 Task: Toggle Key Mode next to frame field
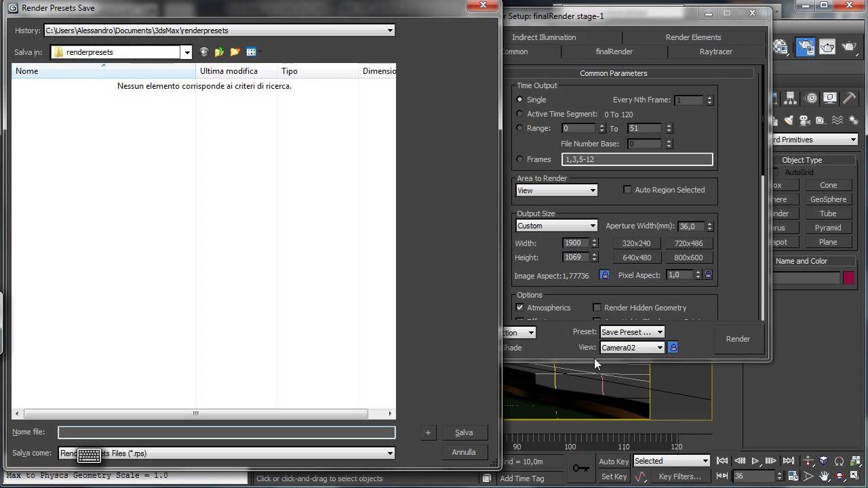coord(723,476)
